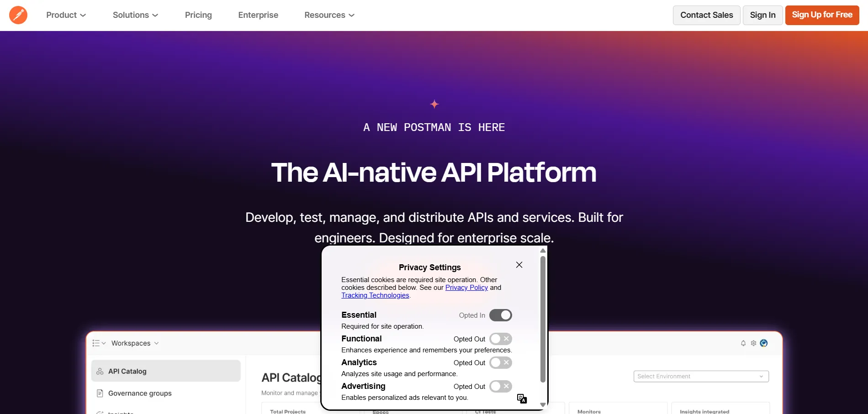
Task: Click the Contact Sales button
Action: point(707,15)
